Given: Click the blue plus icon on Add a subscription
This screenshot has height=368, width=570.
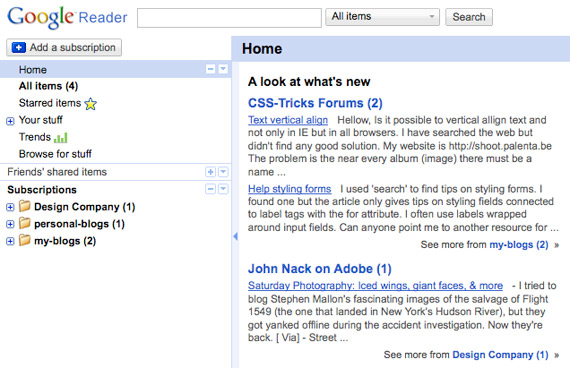Looking at the screenshot, I should click(x=19, y=48).
